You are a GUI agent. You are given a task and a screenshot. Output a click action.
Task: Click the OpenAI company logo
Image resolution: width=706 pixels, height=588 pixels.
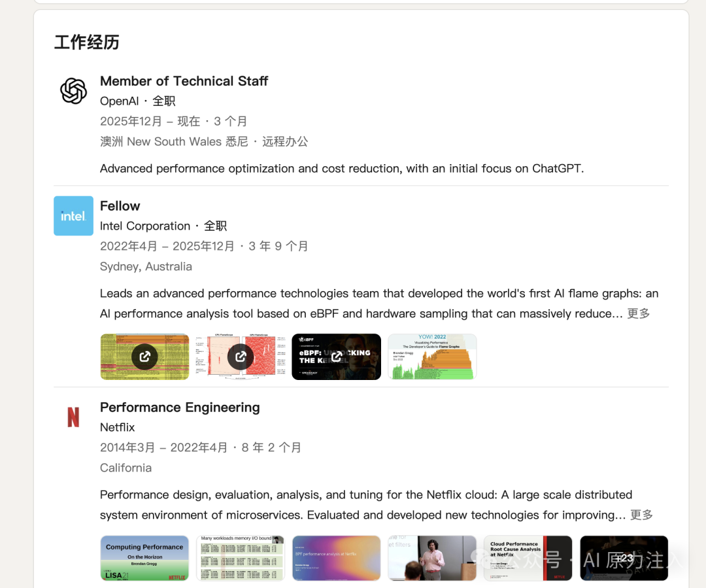point(73,90)
